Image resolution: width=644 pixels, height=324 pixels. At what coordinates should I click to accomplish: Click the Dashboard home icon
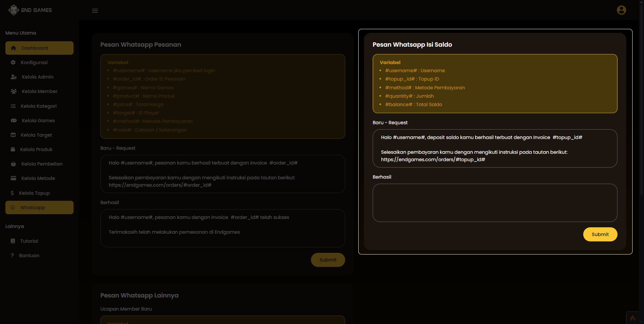tap(13, 48)
